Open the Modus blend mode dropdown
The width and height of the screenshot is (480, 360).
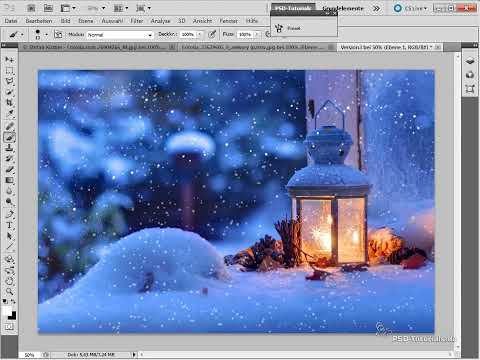120,35
